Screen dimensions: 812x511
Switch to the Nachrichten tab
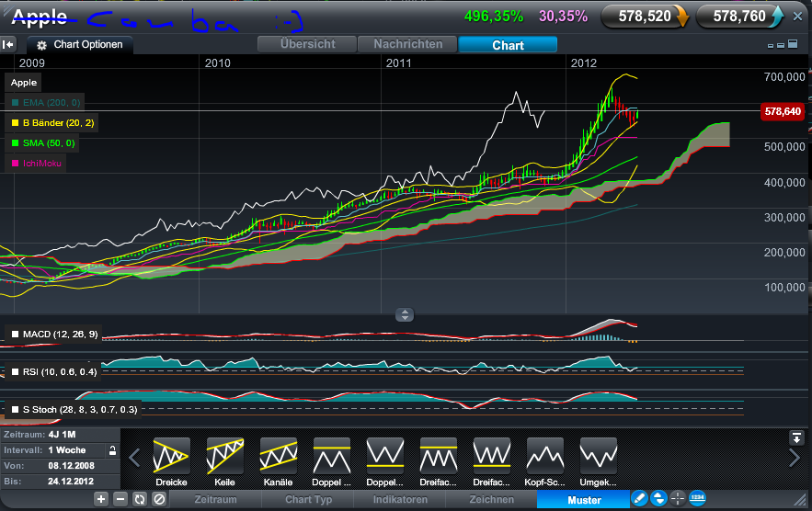pos(407,44)
